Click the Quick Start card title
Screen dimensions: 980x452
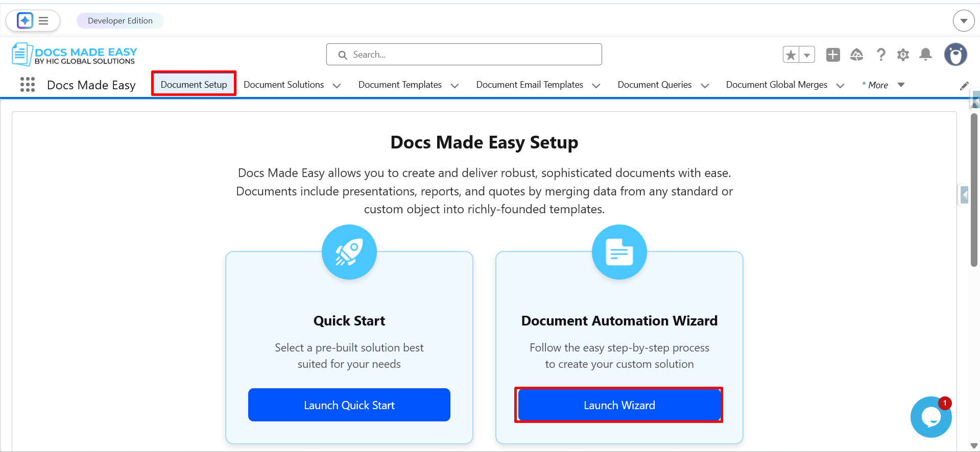tap(349, 321)
